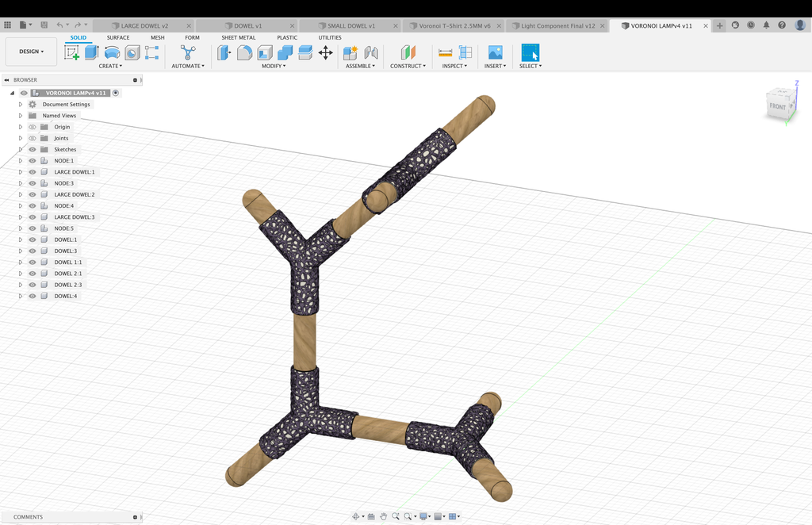Click the Automate tool icon

188,52
